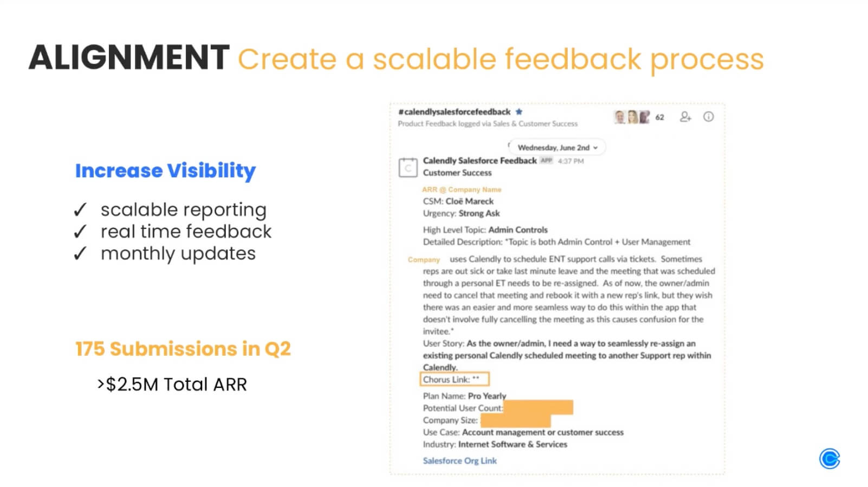Image resolution: width=868 pixels, height=487 pixels.
Task: Open the Salesforce Org Link
Action: (x=459, y=460)
